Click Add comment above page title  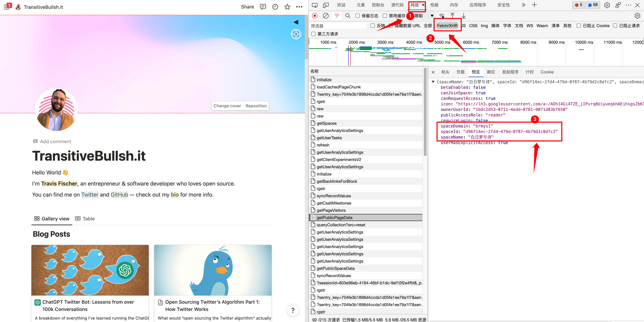tap(52, 142)
